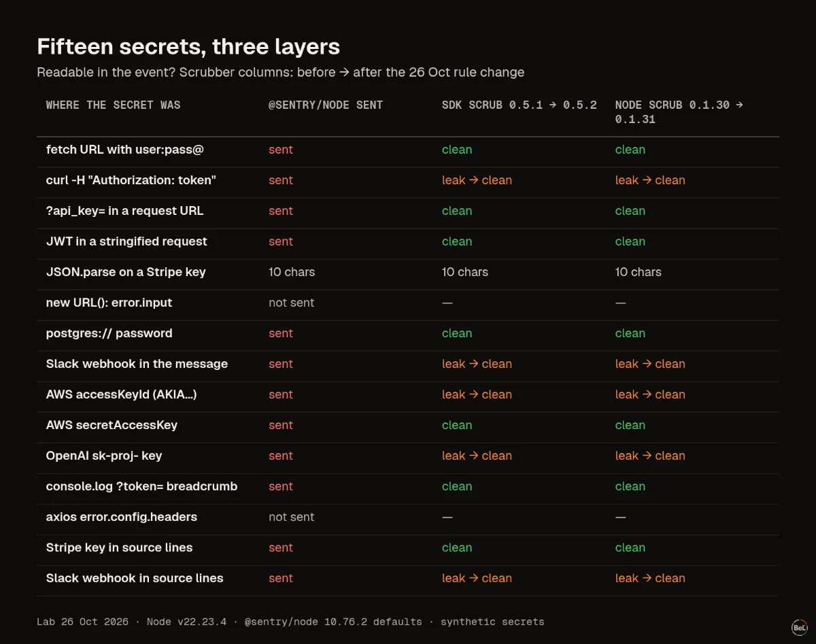Click the "WHERE THE SECRET WAS" column header
Image resolution: width=816 pixels, height=644 pixels.
tap(113, 105)
